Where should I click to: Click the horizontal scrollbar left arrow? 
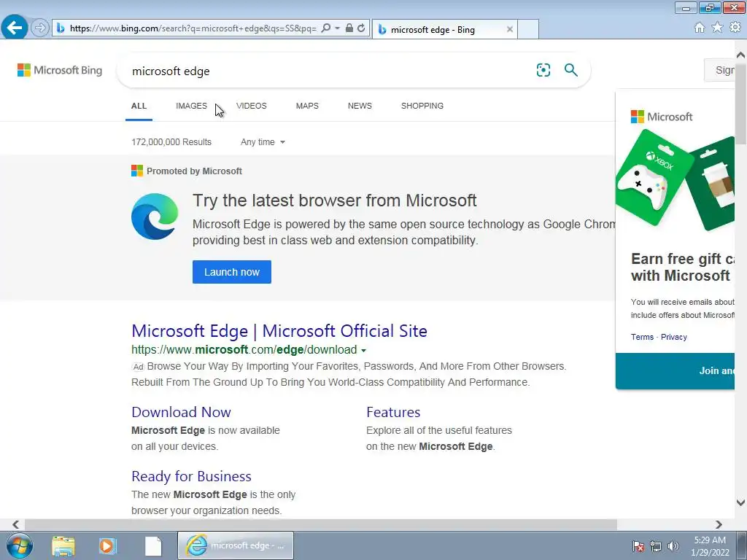[16, 524]
